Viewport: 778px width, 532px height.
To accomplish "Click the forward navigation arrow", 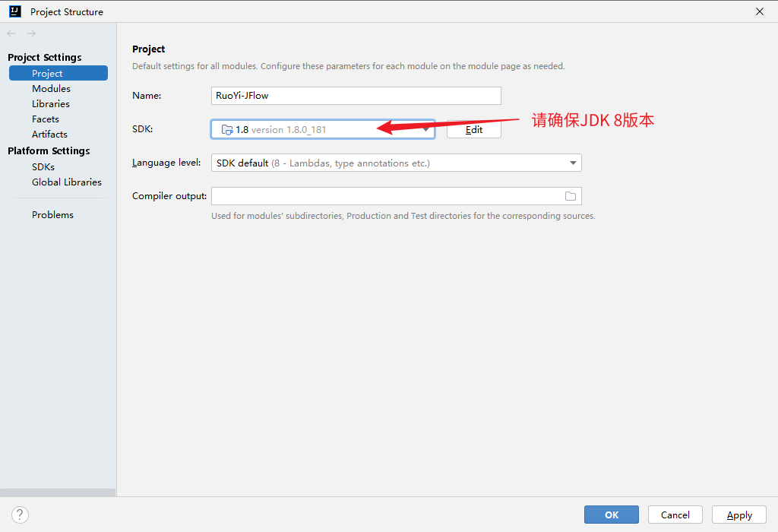I will click(31, 33).
